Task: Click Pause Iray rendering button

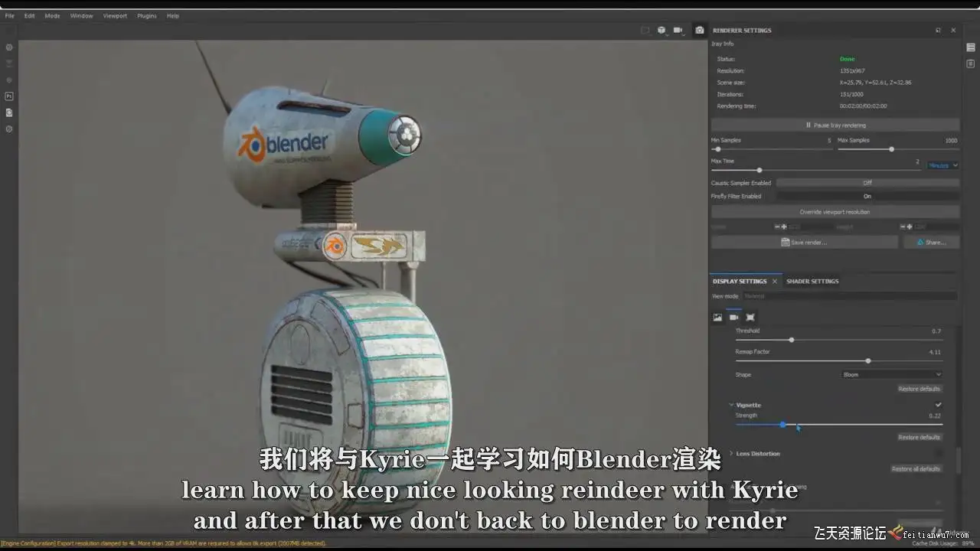Action: tap(835, 125)
